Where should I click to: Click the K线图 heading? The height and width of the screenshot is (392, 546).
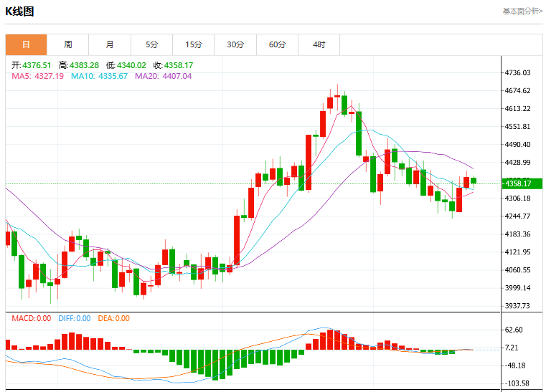pyautogui.click(x=19, y=11)
